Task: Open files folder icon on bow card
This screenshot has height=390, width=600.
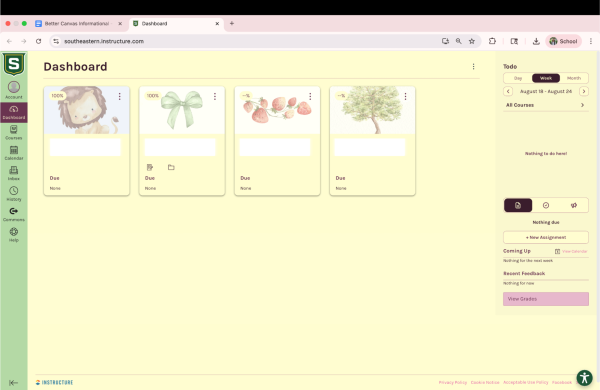Action: coord(171,167)
